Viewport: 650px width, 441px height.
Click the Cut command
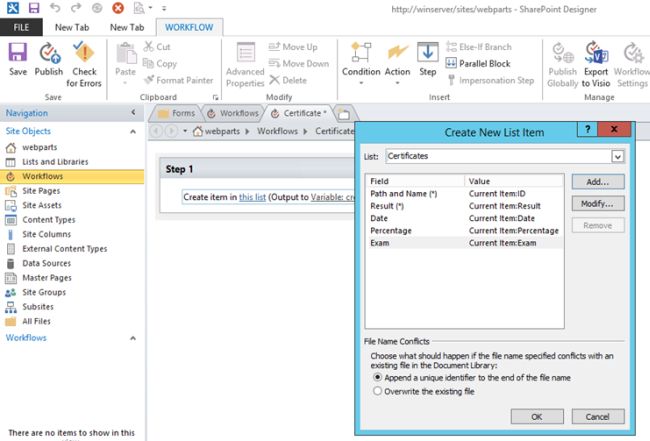tap(157, 47)
